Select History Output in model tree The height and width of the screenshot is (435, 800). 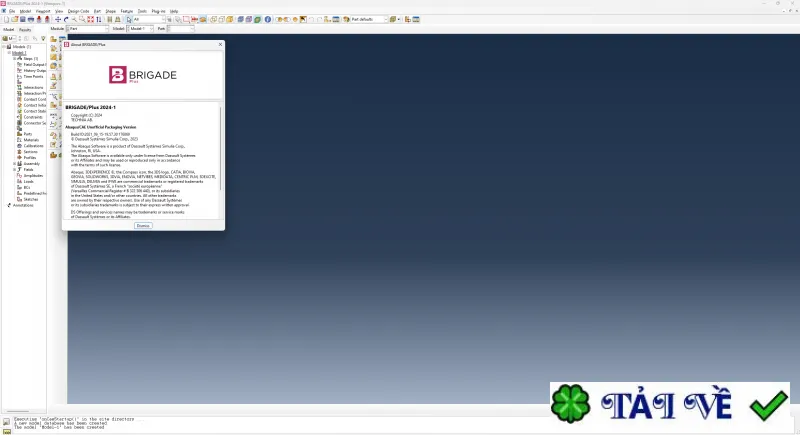tap(35, 70)
